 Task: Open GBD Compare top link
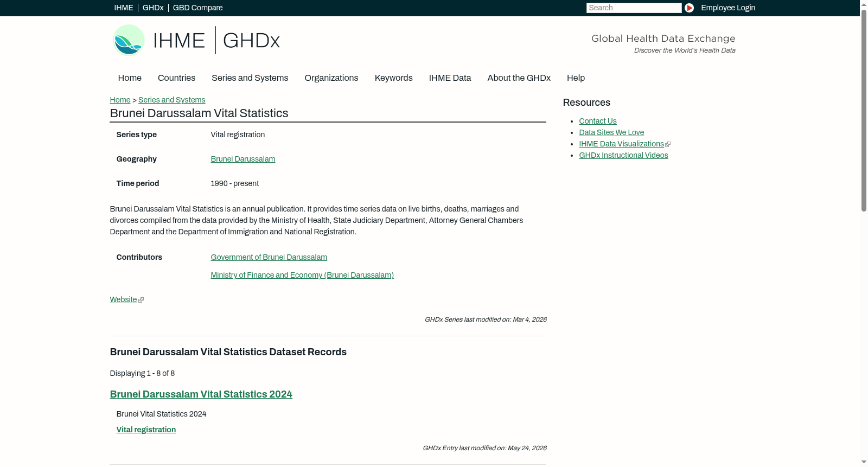[x=197, y=8]
